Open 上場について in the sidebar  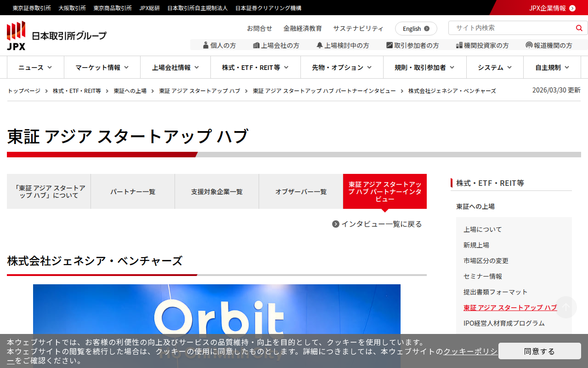483,229
